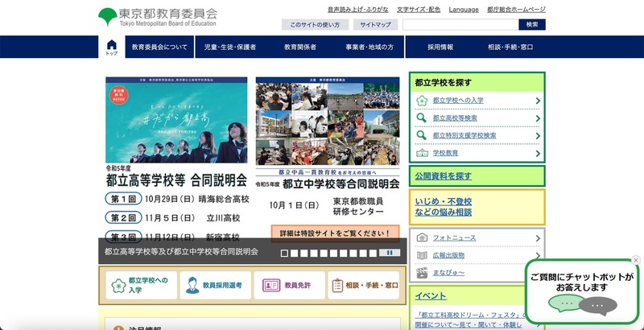Open 相談・手続・窓口 clipboard icon tile
The width and height of the screenshot is (644, 330).
coord(365,285)
